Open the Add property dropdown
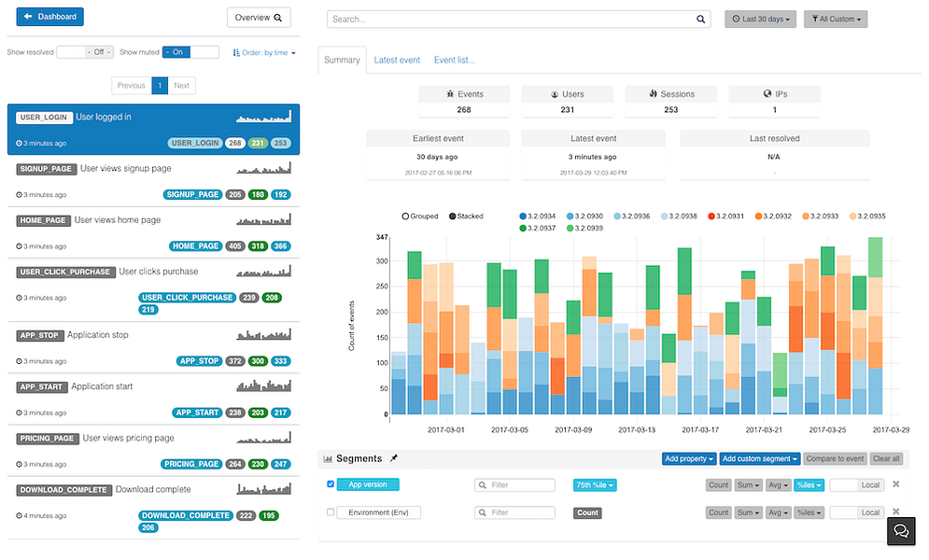929x560 pixels. [689, 458]
